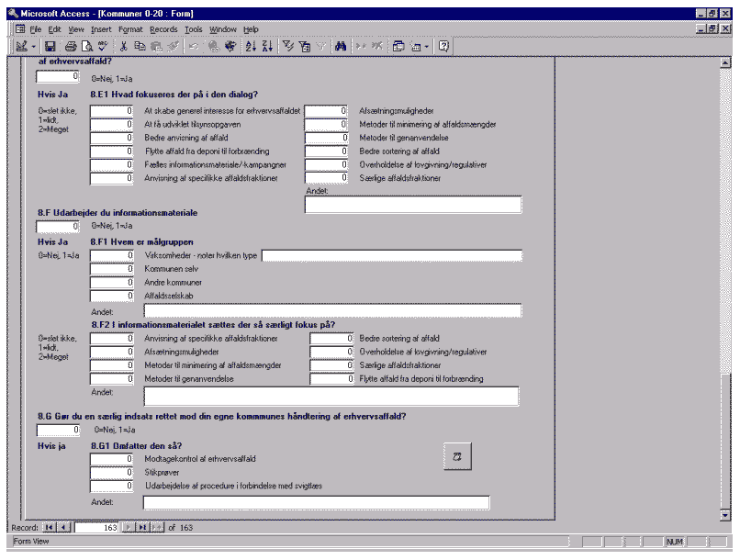Run the Spelling check icon

point(103,46)
